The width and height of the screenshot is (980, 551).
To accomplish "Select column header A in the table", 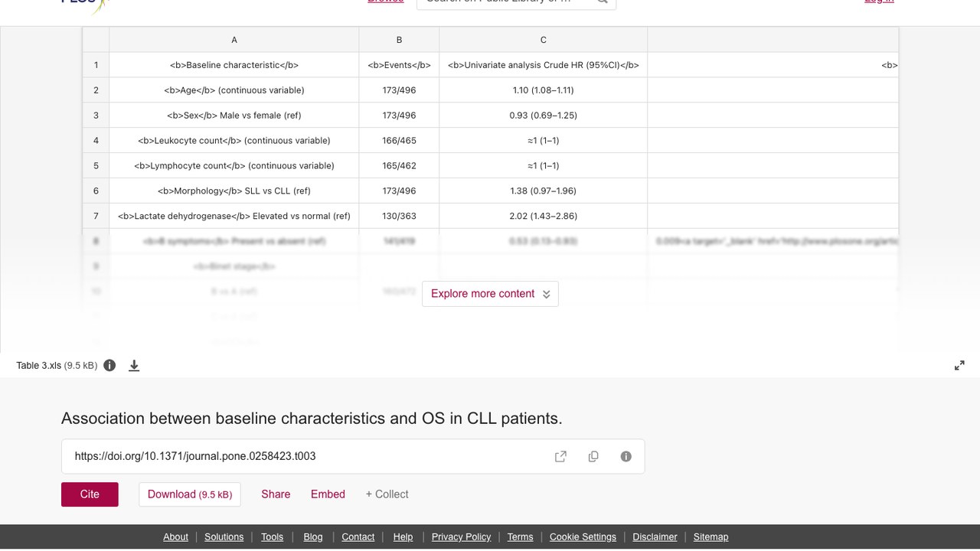I will coord(234,40).
